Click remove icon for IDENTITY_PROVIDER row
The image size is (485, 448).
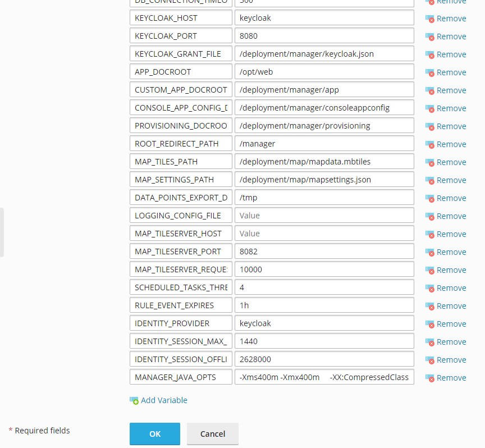coord(429,324)
